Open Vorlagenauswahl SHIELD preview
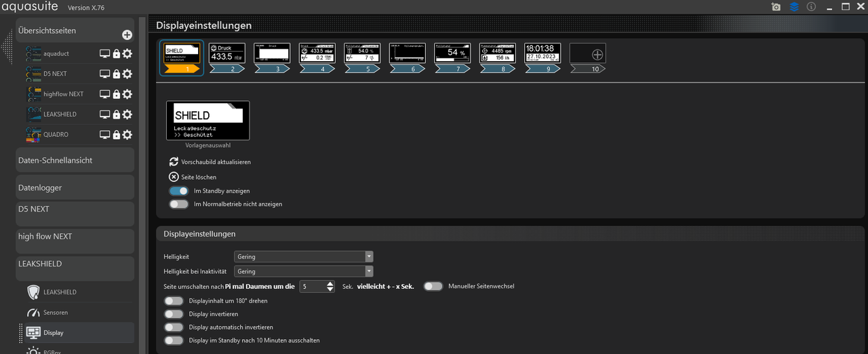This screenshot has width=868, height=354. point(208,121)
